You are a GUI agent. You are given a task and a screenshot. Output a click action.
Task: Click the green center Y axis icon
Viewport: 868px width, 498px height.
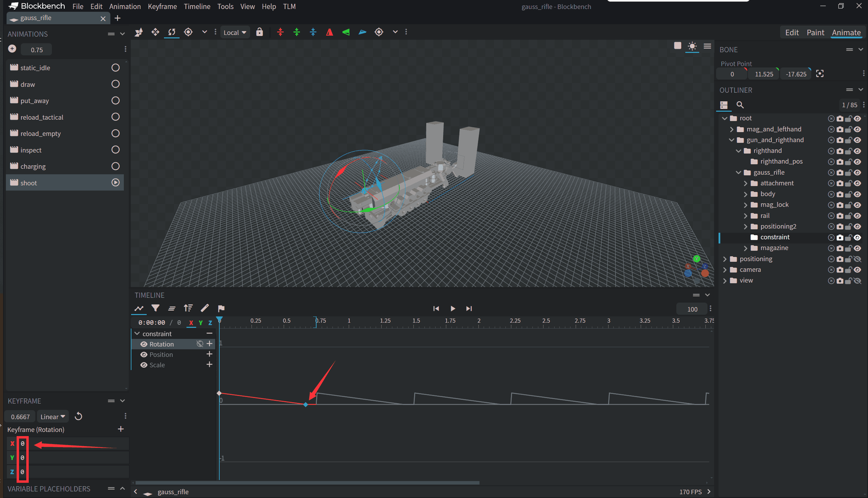[x=296, y=32]
